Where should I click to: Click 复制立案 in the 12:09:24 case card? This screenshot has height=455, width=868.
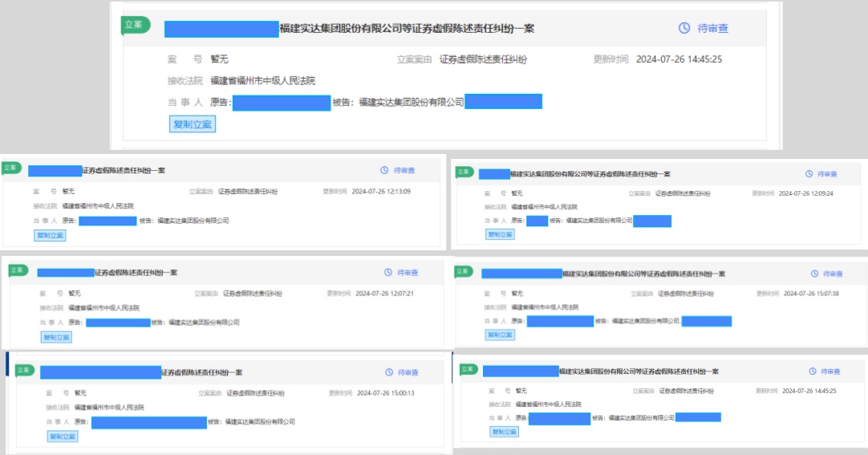pyautogui.click(x=500, y=234)
